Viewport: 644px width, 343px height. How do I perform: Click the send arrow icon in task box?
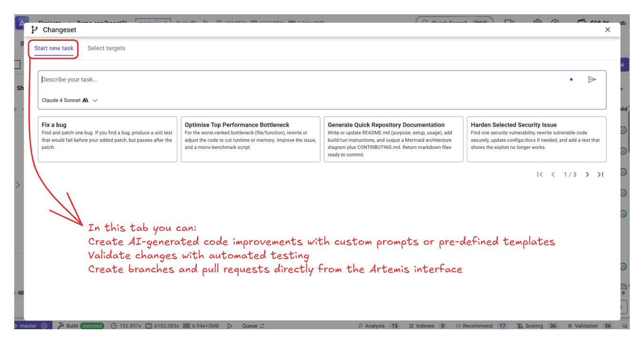click(x=592, y=80)
